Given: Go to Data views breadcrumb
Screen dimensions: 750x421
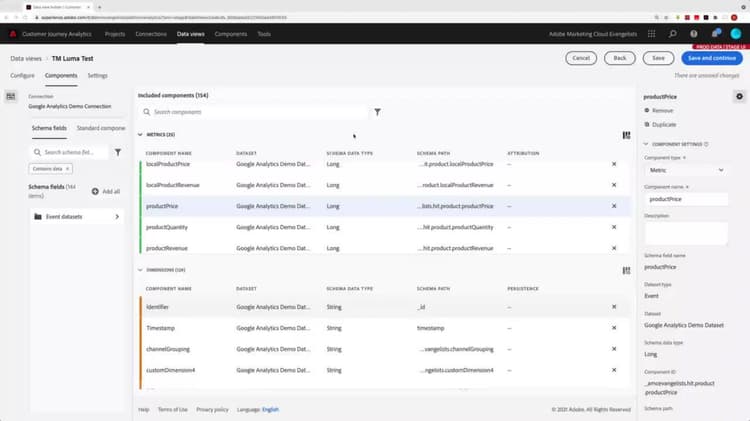Looking at the screenshot, I should tap(26, 58).
